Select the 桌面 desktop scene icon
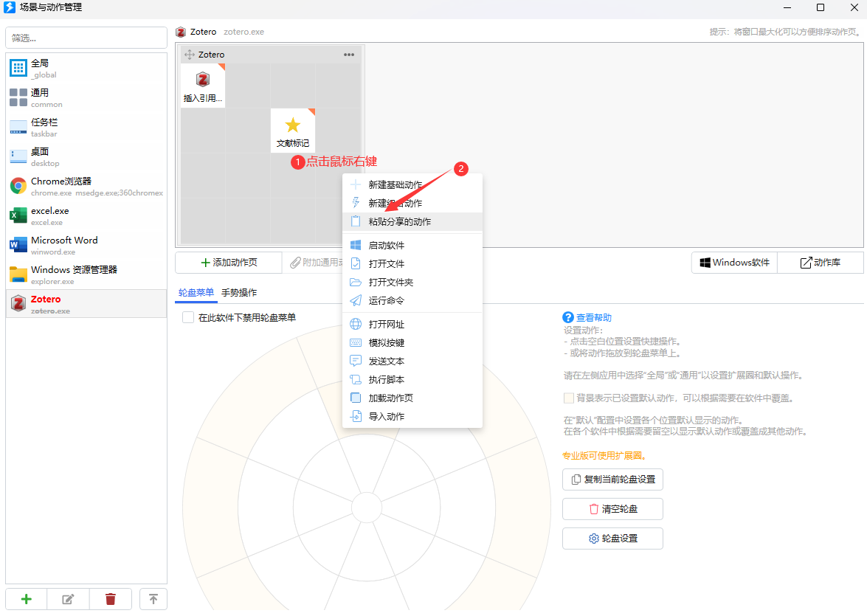 click(x=18, y=157)
